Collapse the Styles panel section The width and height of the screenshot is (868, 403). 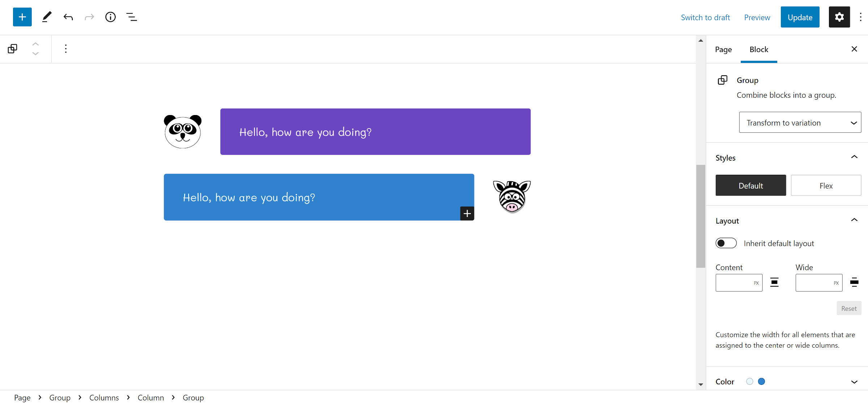854,157
